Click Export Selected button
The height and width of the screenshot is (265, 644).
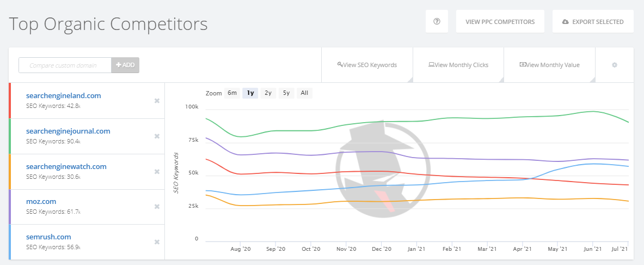(x=593, y=21)
